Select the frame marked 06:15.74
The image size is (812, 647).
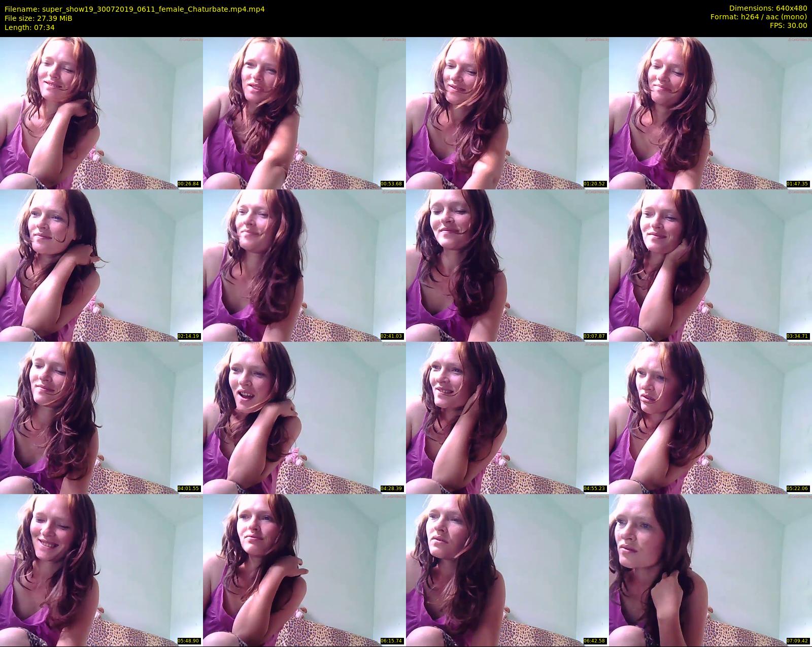(x=304, y=570)
